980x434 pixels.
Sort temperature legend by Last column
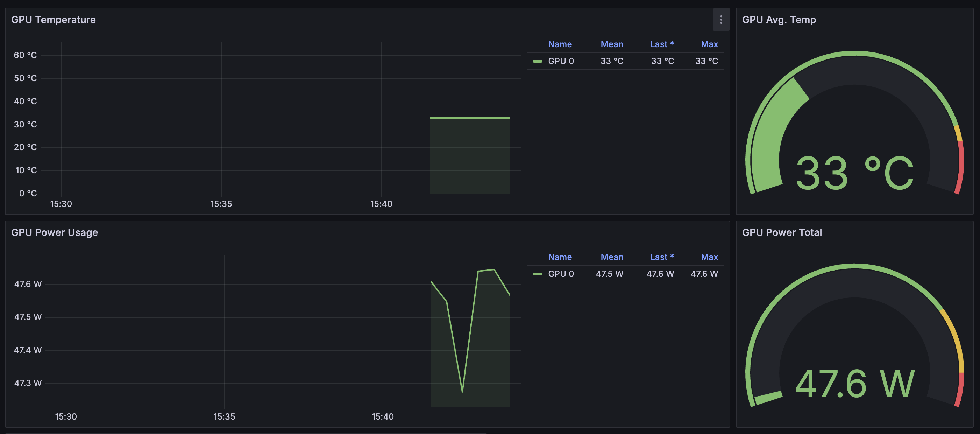pos(662,44)
